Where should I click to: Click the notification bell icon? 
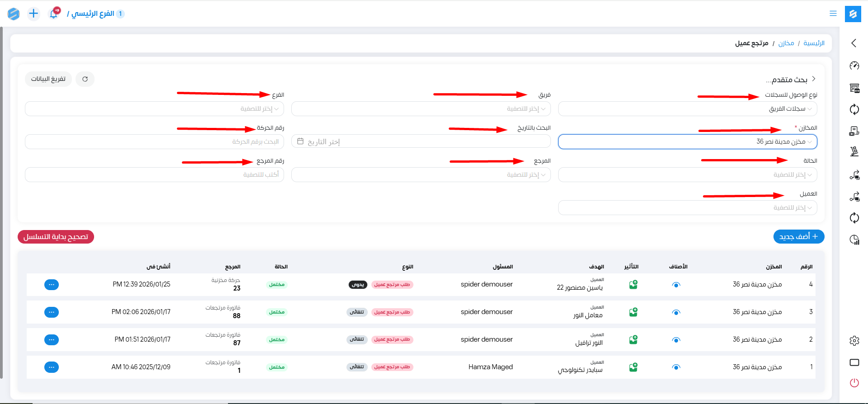pos(53,14)
